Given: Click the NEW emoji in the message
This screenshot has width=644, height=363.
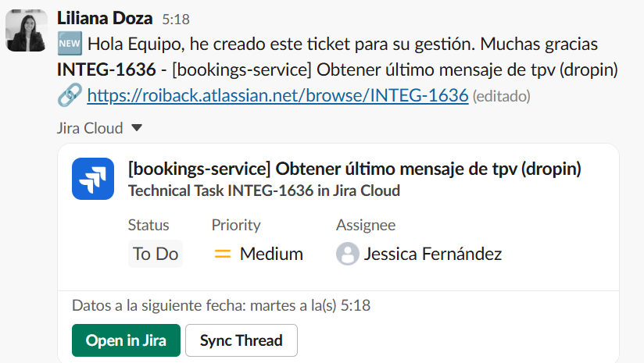Looking at the screenshot, I should click(x=70, y=44).
